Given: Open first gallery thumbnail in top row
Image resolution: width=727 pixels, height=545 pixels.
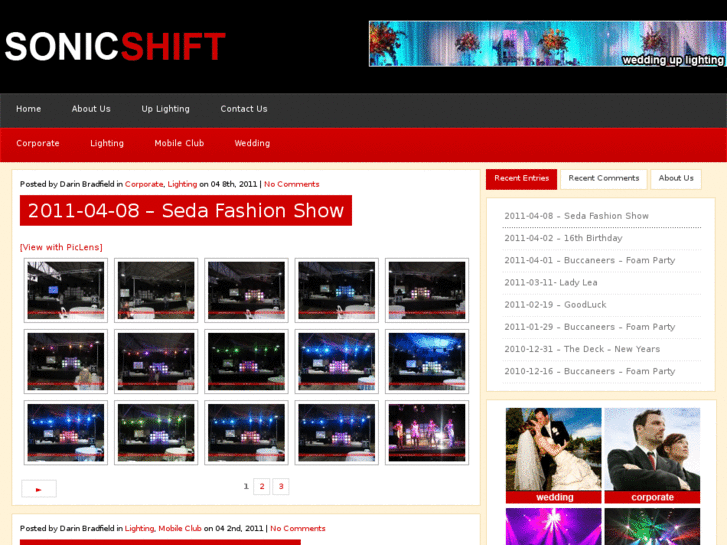Looking at the screenshot, I should [66, 290].
